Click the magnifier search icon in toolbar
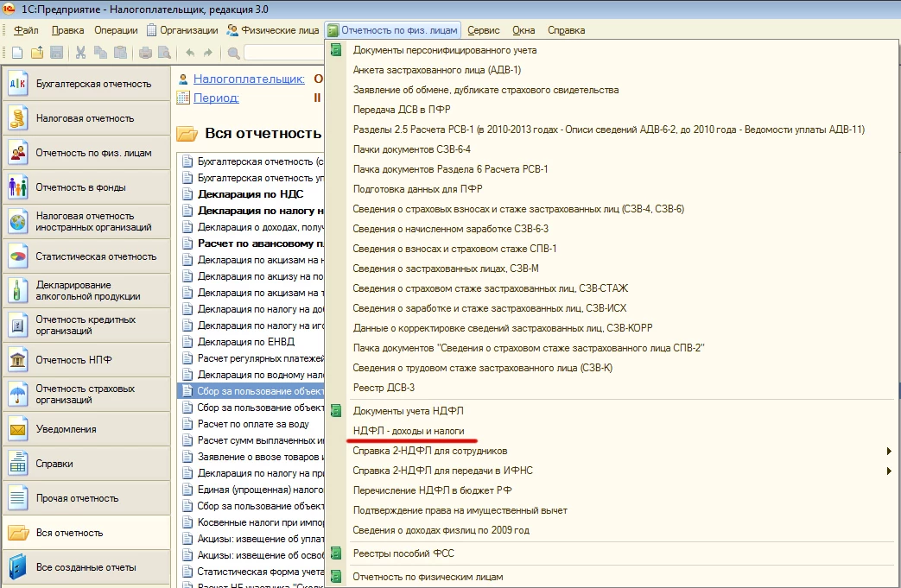This screenshot has height=588, width=901. tap(232, 53)
